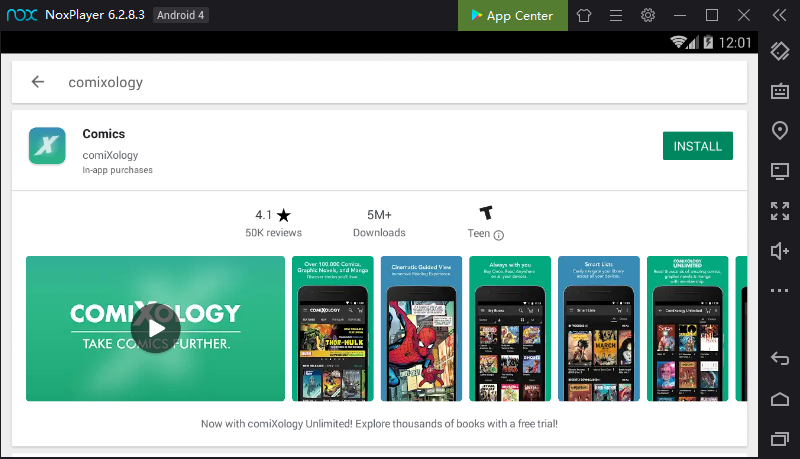Screen dimensions: 800x459
Task: Click the comiXology developer name link
Action: [x=110, y=155]
